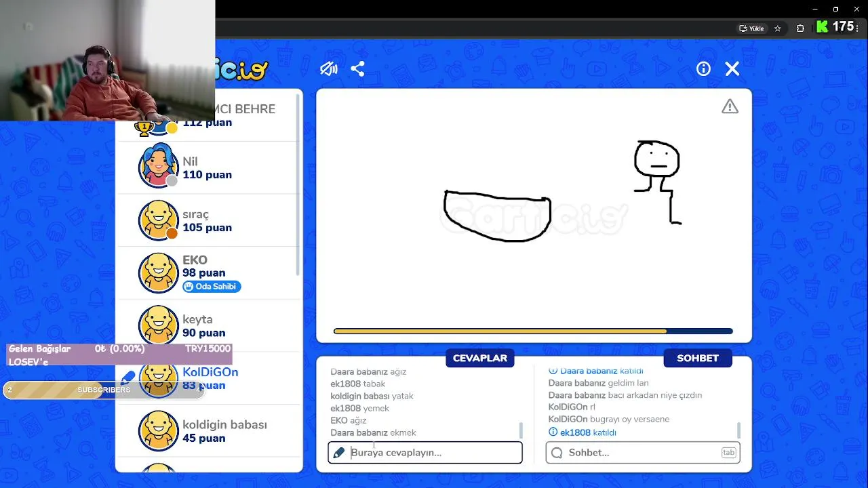868x488 pixels.
Task: Click the answer 'Daara babanız ekmek'
Action: point(373,432)
